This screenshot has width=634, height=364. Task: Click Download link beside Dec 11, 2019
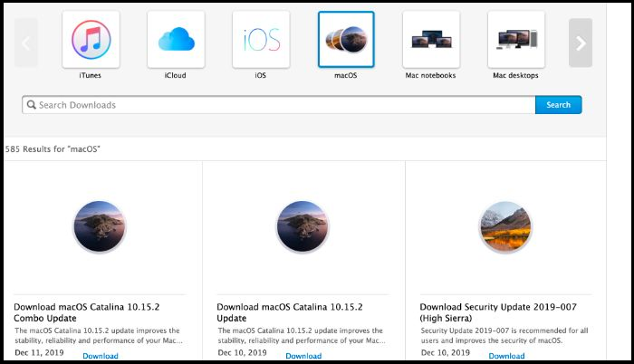[x=101, y=356]
